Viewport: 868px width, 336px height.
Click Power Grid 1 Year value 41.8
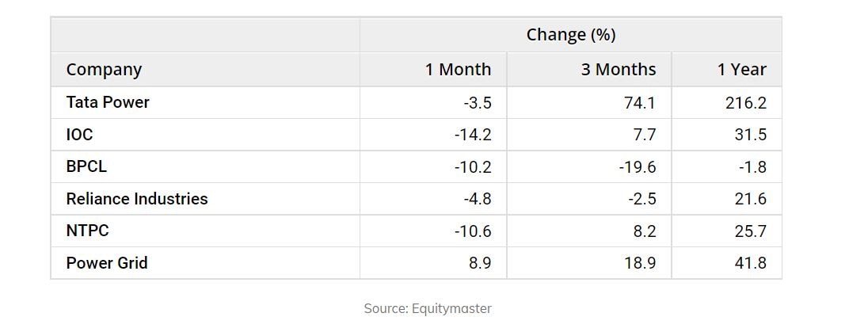[x=750, y=263]
